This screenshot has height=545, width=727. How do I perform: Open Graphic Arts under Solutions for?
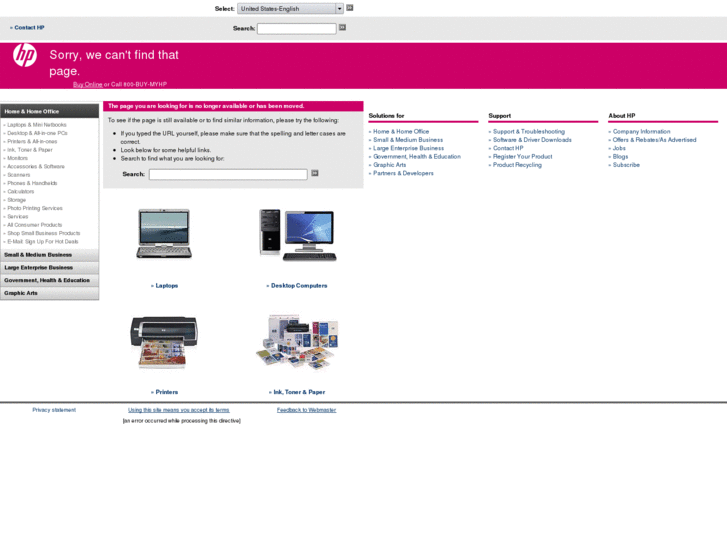click(x=389, y=165)
